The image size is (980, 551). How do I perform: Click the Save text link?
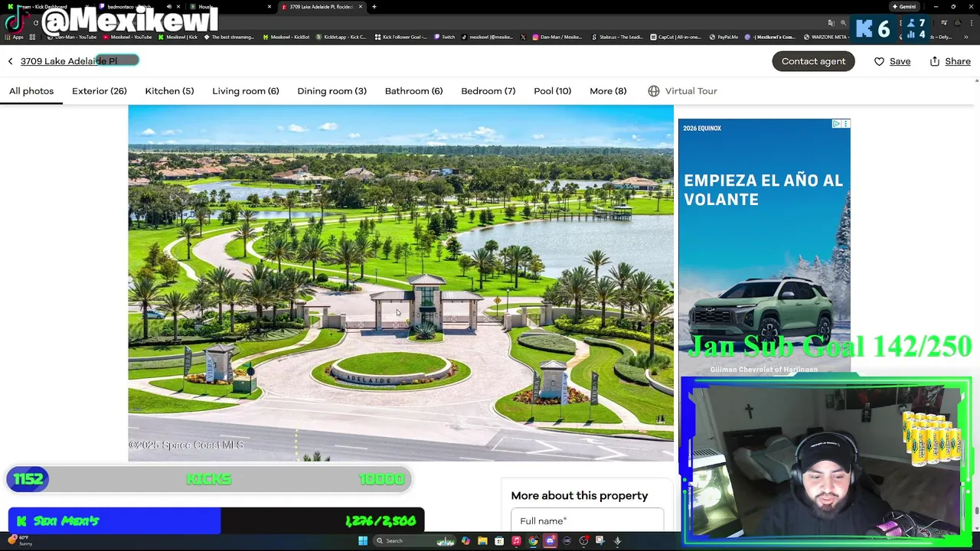(900, 61)
